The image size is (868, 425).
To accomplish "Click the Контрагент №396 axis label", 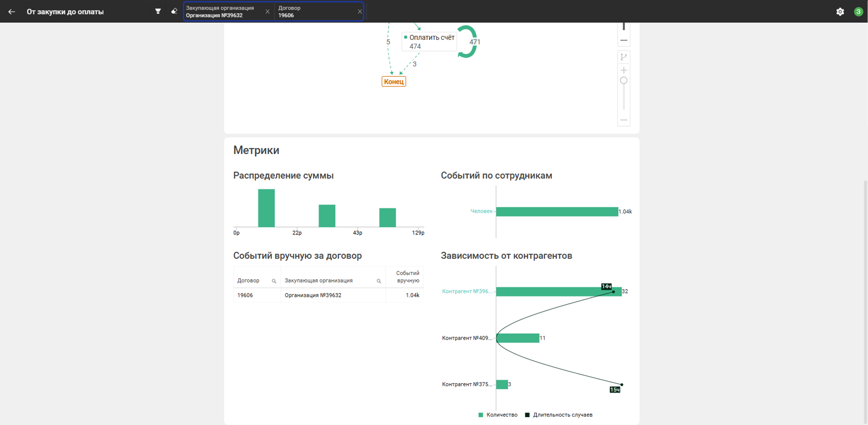I will point(467,292).
